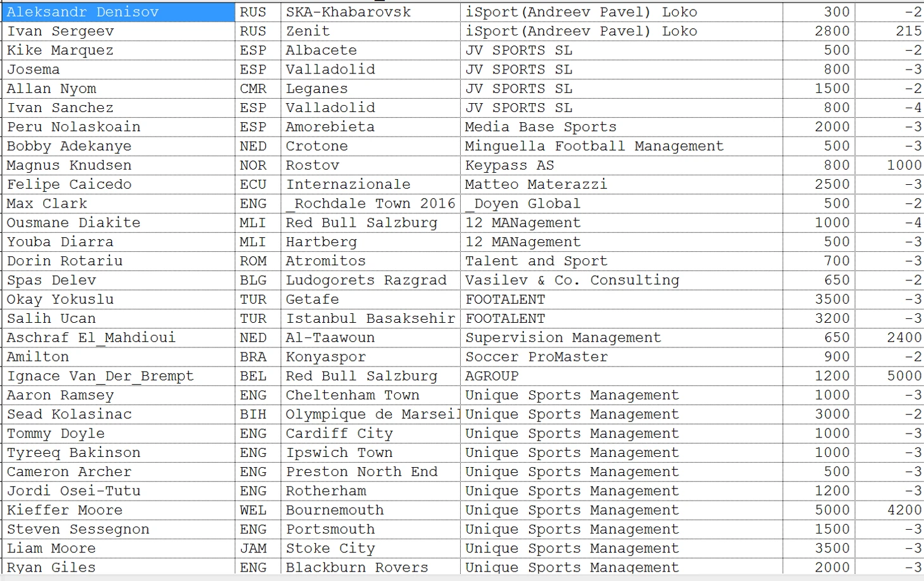Click the Ivan Sanchez name cell
The image size is (924, 581).
tap(118, 108)
